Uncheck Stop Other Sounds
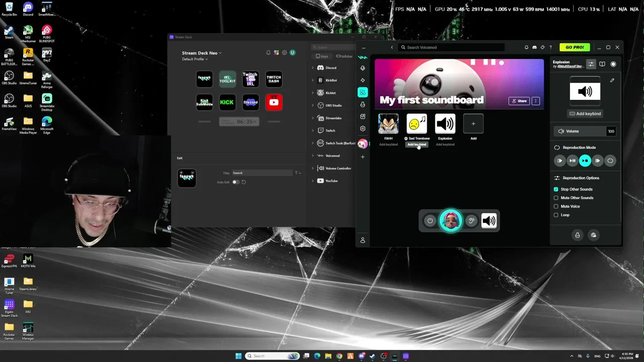This screenshot has height=362, width=644. coord(556,189)
